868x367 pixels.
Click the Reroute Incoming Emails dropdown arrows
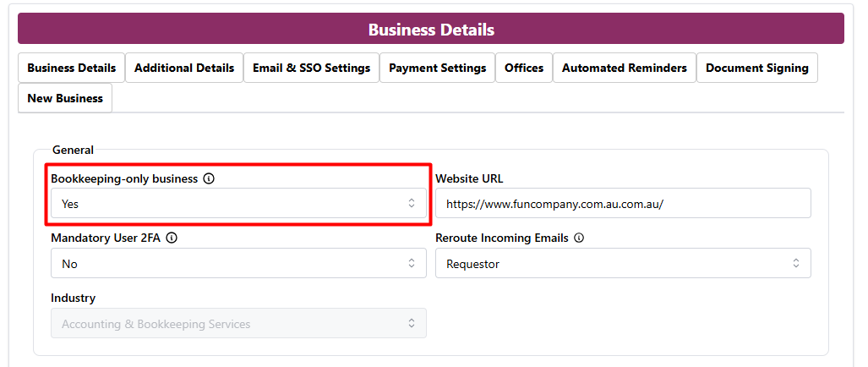pyautogui.click(x=796, y=264)
